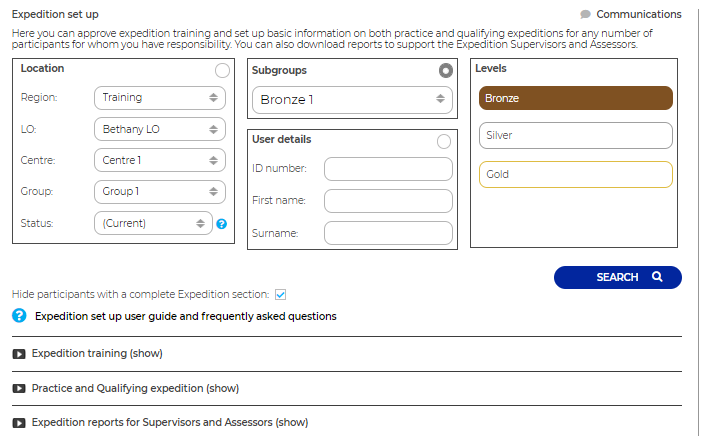Viewport: 715px width, 445px height.
Task: Click into the ID number field
Action: point(389,169)
